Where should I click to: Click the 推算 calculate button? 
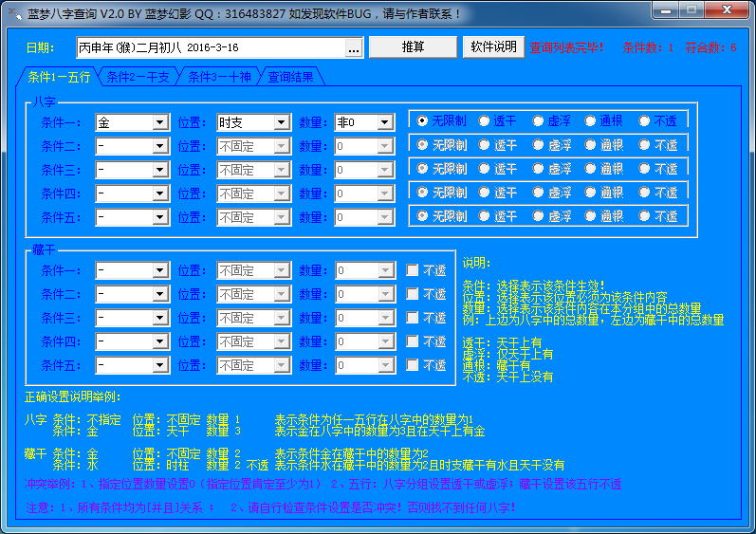click(x=413, y=47)
